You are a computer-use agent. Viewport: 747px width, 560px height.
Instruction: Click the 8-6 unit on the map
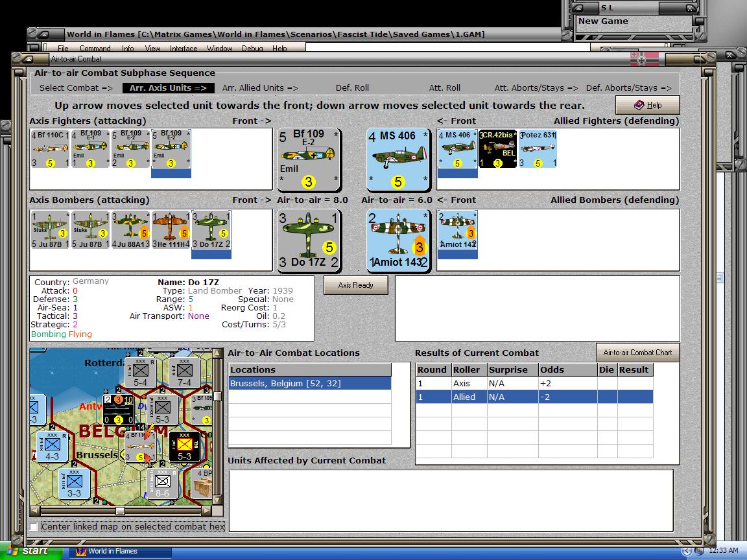tap(162, 484)
